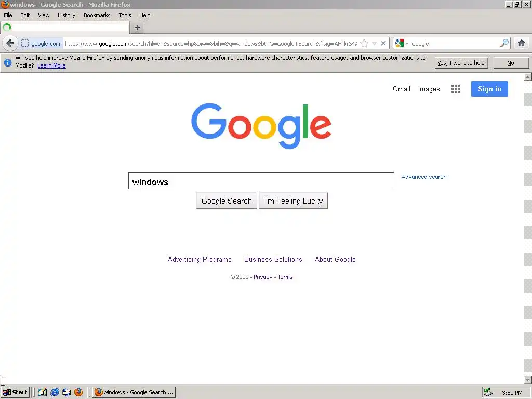
Task: Click the Google Search button
Action: click(227, 201)
